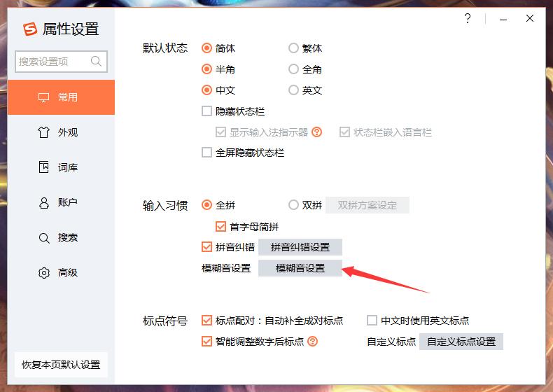Click 双拼方案设定 button

click(367, 205)
